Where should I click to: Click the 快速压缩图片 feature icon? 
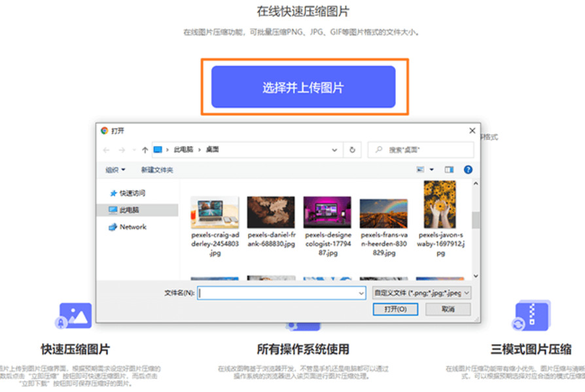[73, 315]
